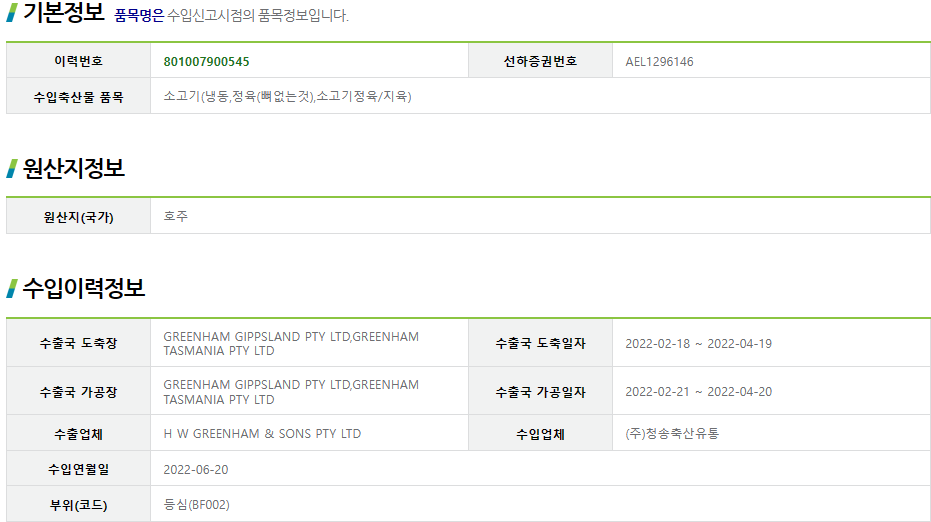Click the 기본정보 section heading
Viewport: 931px width, 522px height.
(x=64, y=12)
